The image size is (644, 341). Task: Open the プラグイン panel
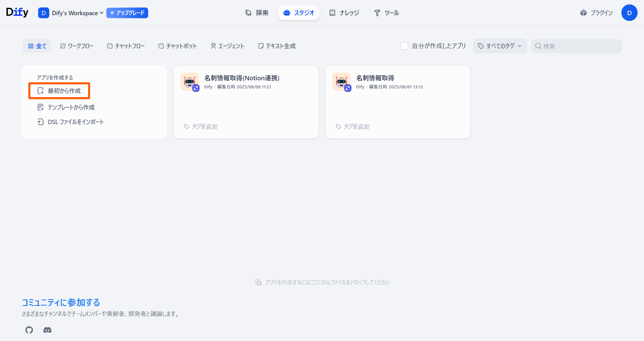click(596, 12)
